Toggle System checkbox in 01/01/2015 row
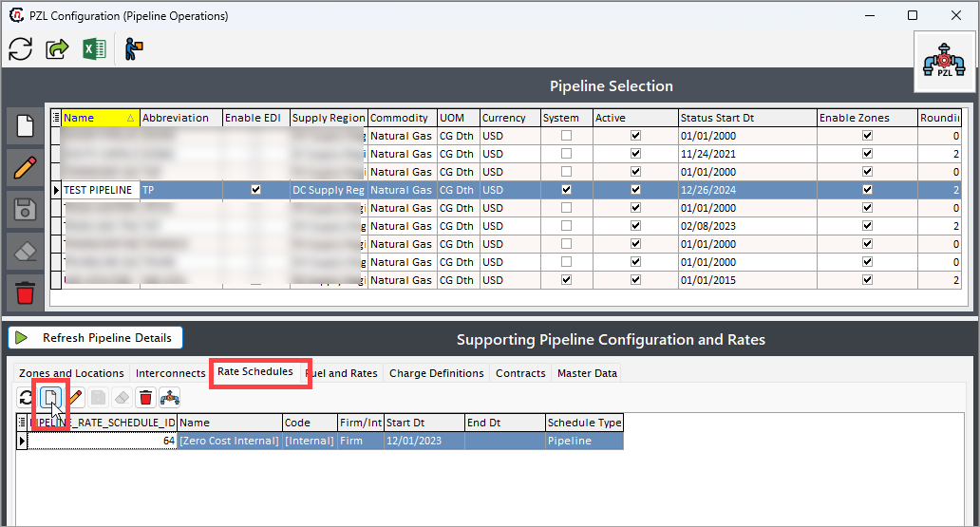The height and width of the screenshot is (527, 980). click(x=566, y=280)
